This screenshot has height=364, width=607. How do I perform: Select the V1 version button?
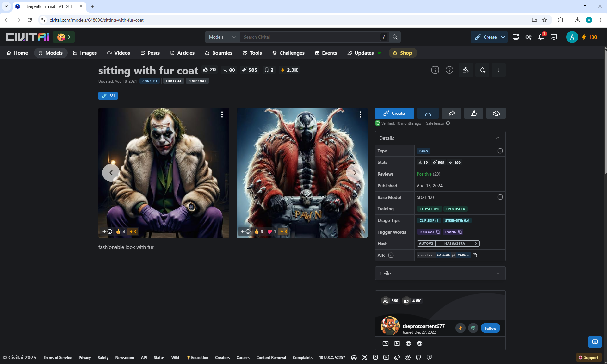(108, 96)
